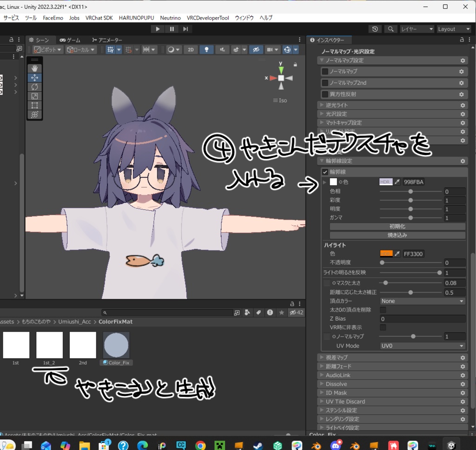Click the outline color HDR swatch
The height and width of the screenshot is (450, 476).
(386, 182)
